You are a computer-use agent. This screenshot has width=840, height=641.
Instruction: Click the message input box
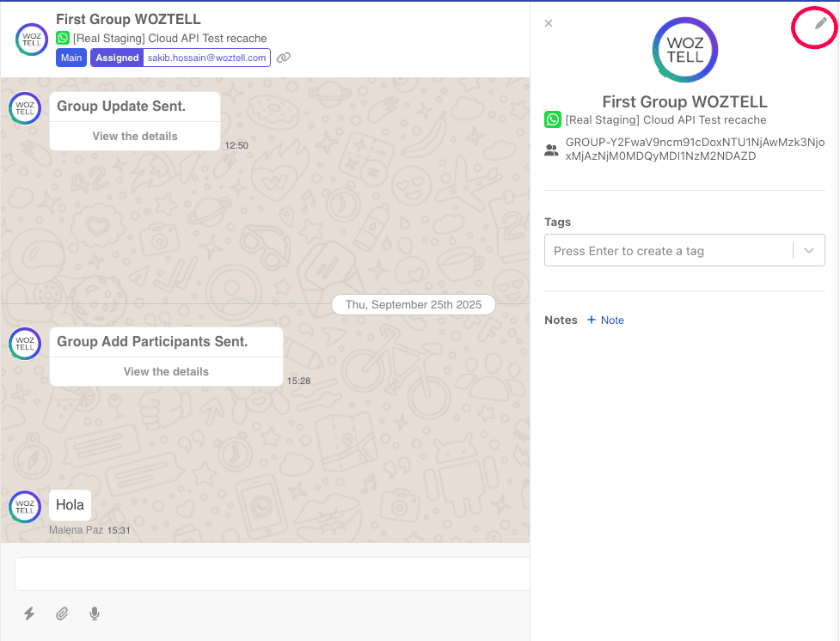click(272, 574)
